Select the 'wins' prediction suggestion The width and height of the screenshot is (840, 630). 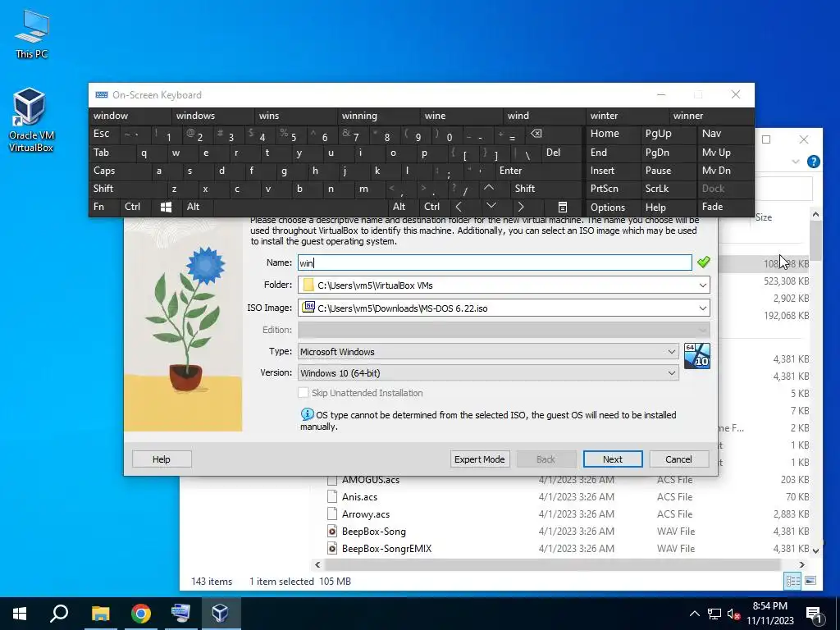(296, 116)
